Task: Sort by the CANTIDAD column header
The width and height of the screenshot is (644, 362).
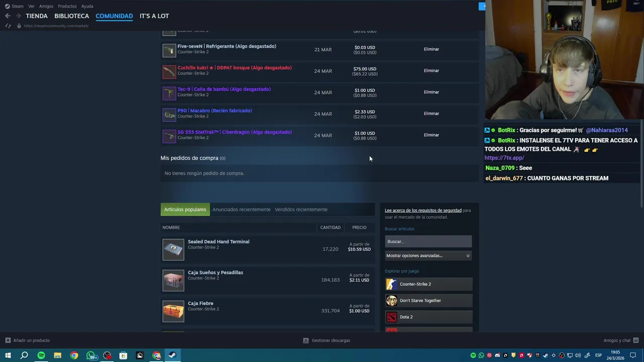Action: [x=331, y=228]
